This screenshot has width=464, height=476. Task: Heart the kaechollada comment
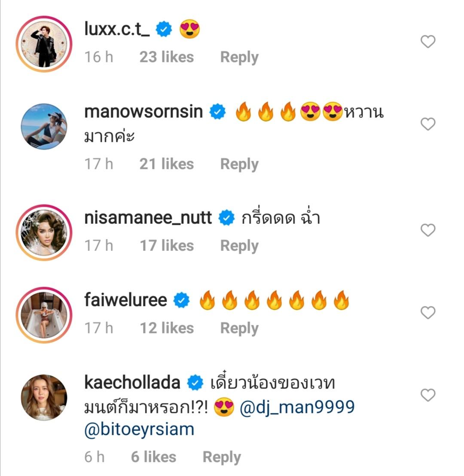pos(427,395)
